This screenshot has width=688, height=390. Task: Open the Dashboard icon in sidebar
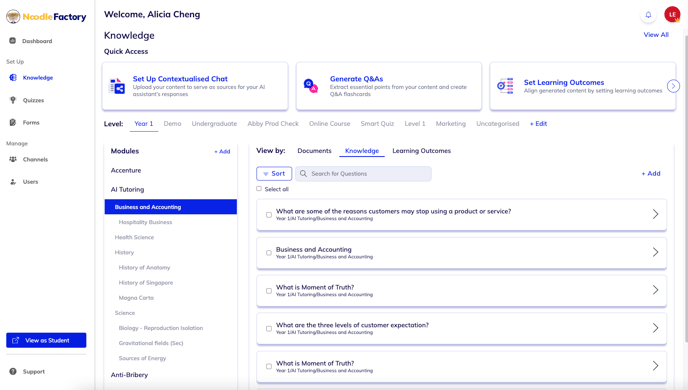coord(13,41)
